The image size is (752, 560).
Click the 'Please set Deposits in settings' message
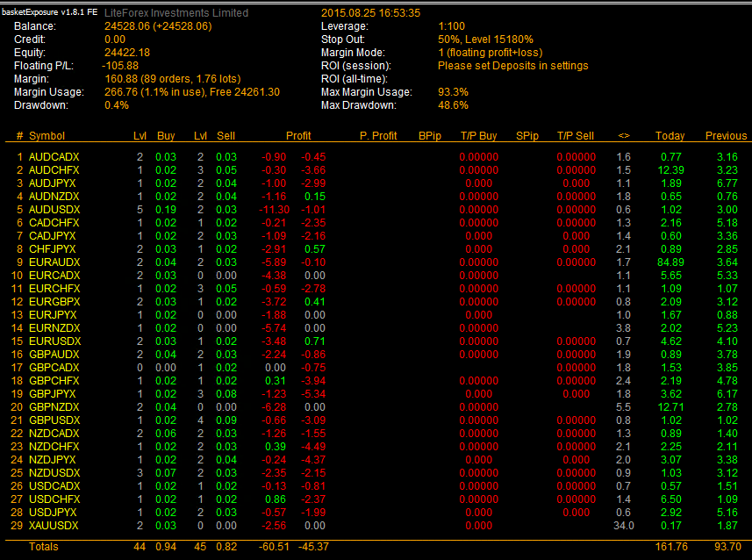(512, 66)
